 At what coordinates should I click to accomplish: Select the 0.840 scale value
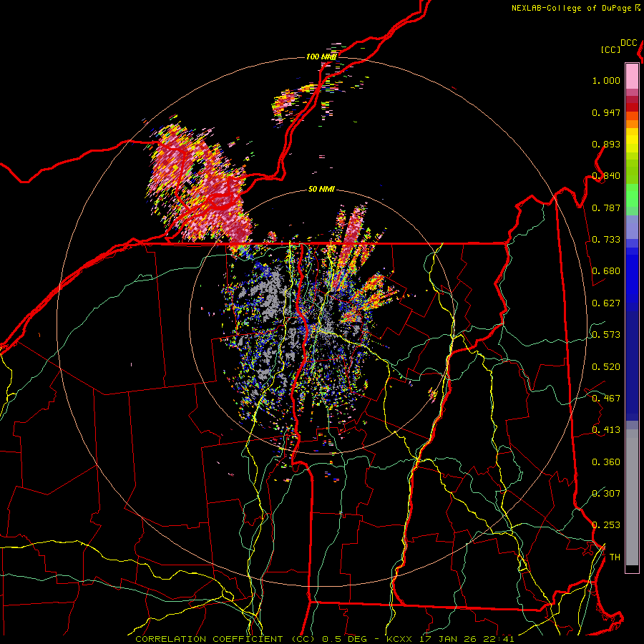point(606,176)
